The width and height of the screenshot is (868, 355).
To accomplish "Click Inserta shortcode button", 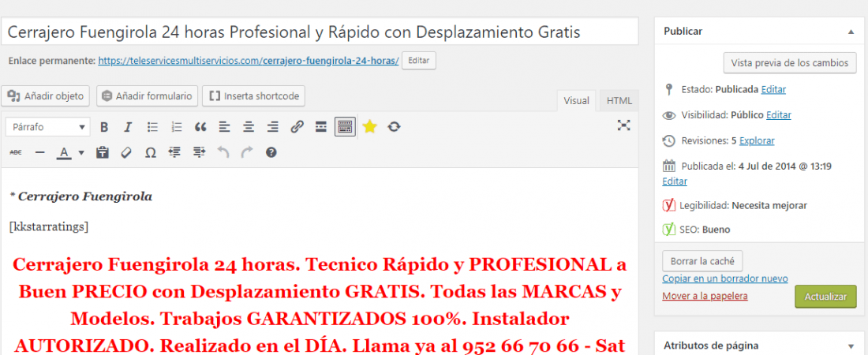I will pos(253,95).
